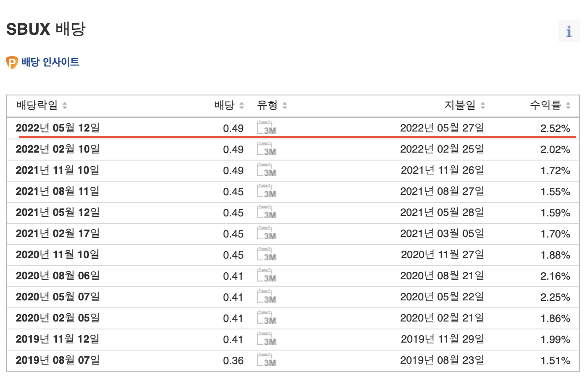This screenshot has width=588, height=380.
Task: Select ex-dividend date 2021년 08월 11일
Action: pos(58,191)
